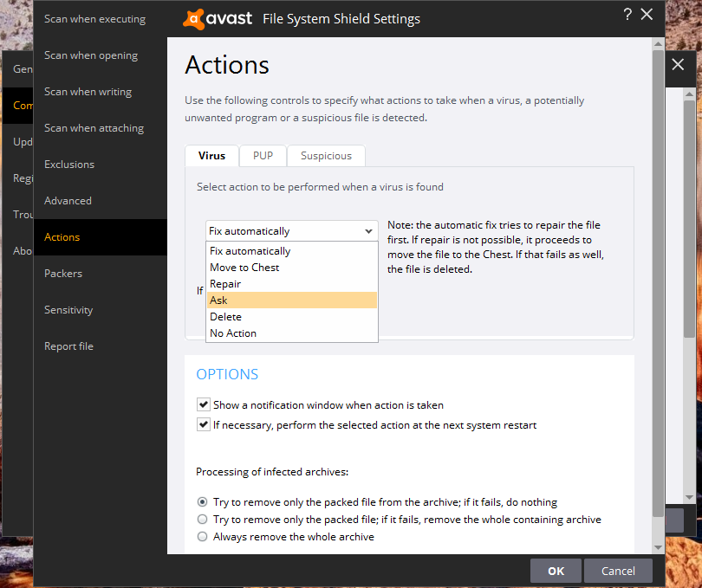The height and width of the screenshot is (588, 702).
Task: Pick Delete in the dropdown list
Action: (291, 317)
